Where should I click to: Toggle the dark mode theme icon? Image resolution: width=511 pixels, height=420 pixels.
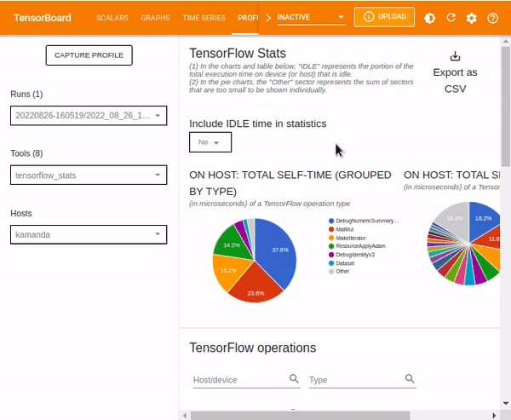(429, 18)
